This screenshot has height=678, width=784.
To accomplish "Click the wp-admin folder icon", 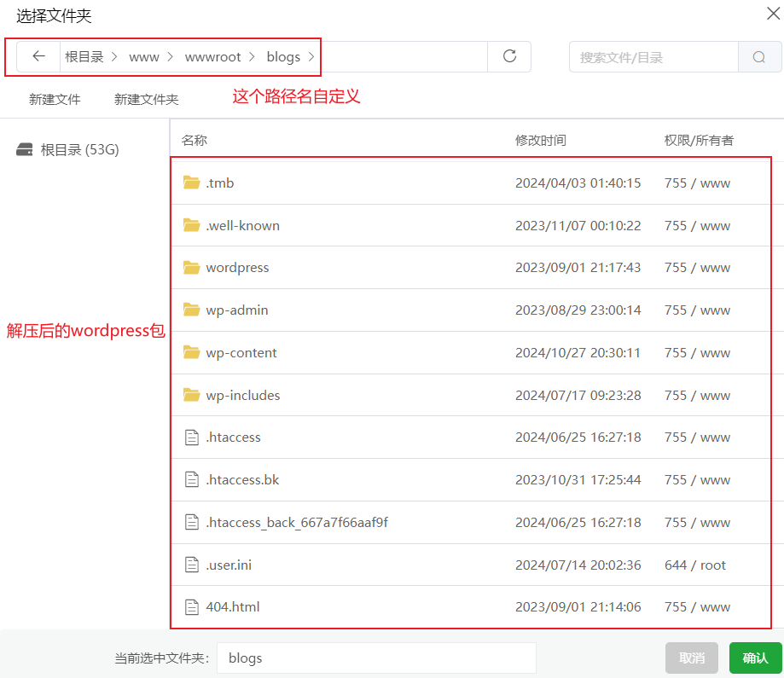I will (x=191, y=310).
